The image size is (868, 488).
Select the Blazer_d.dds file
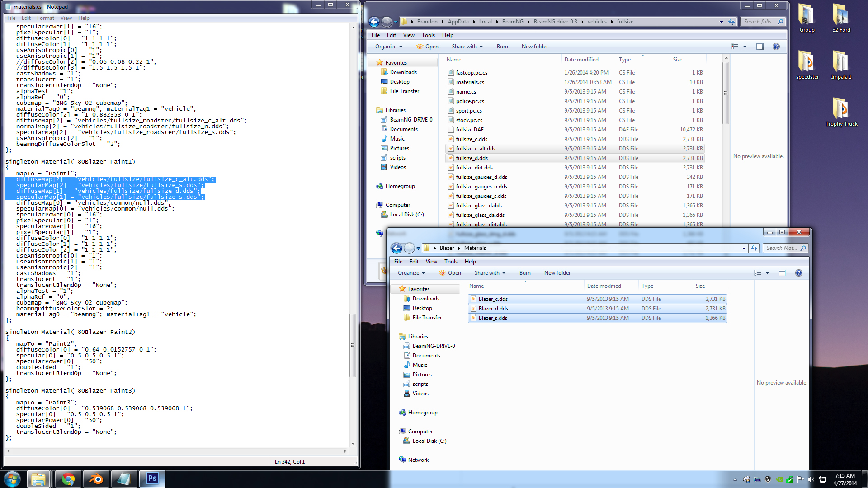493,309
